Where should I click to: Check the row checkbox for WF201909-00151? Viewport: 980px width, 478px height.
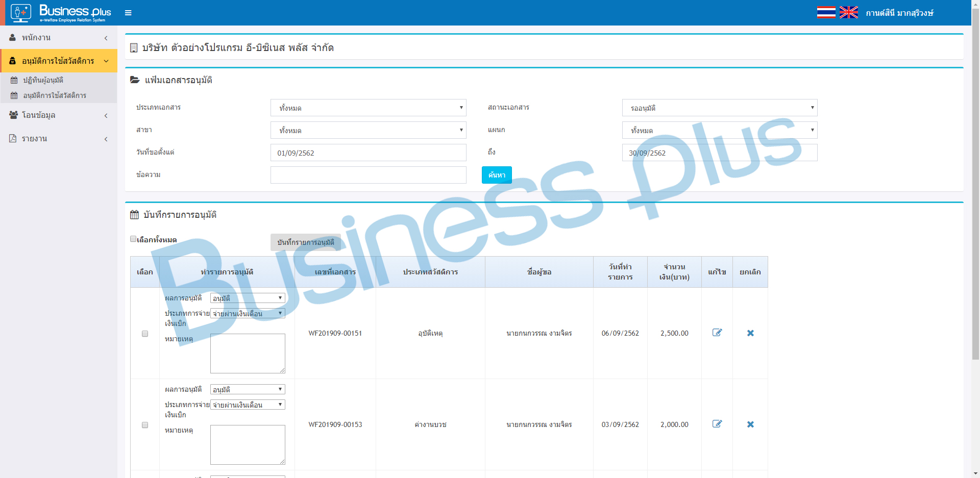145,334
